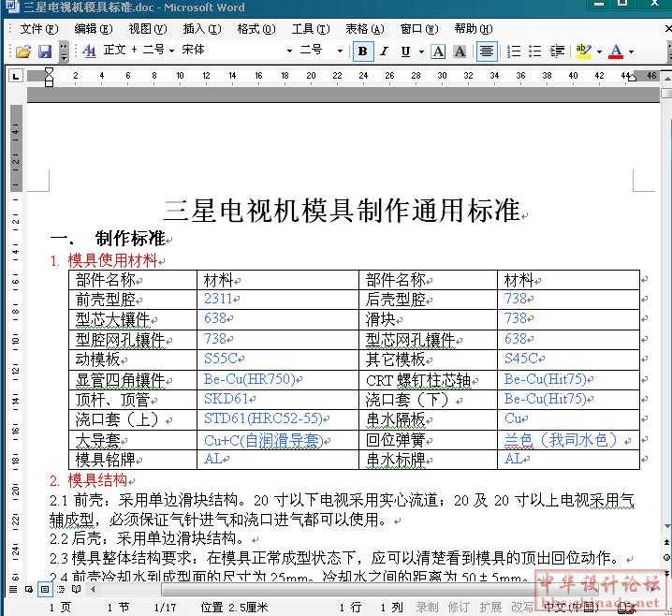The image size is (672, 616).
Task: Open the 表格(A) menu
Action: click(365, 29)
